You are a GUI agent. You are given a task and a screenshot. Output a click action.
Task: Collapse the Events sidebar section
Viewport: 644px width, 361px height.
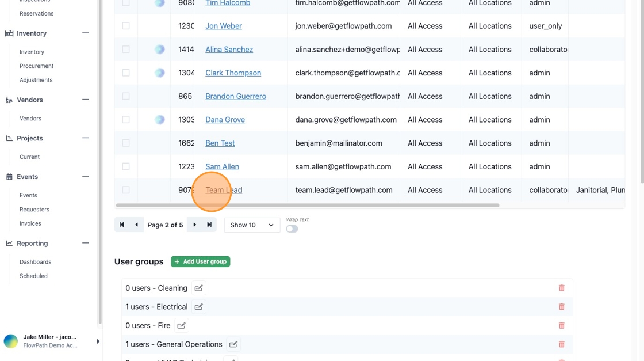point(86,176)
